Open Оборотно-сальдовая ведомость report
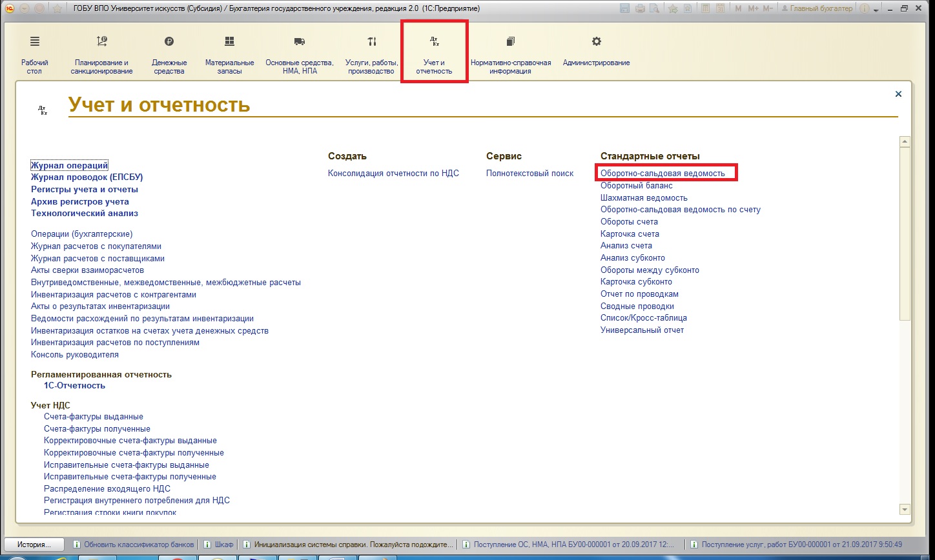 tap(663, 173)
